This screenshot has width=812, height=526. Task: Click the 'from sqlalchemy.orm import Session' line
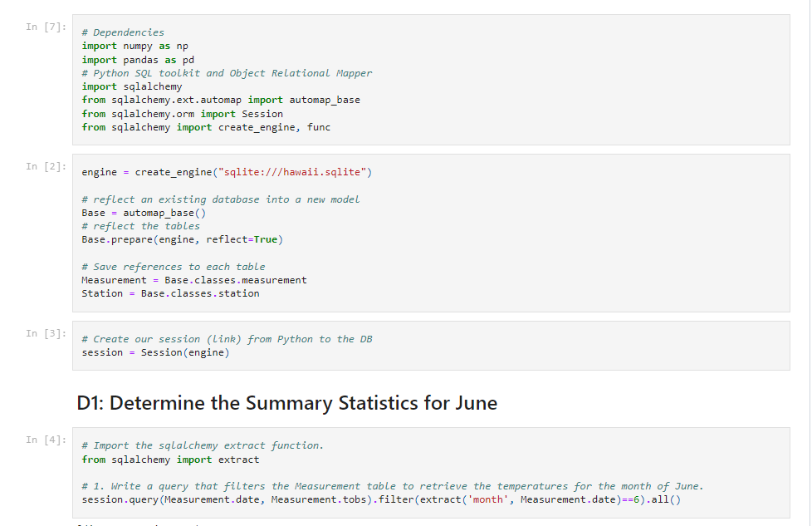[182, 114]
